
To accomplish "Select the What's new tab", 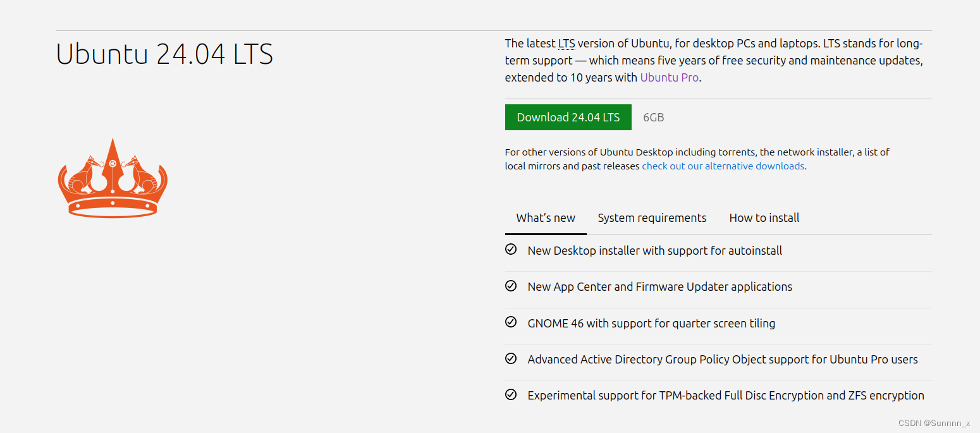I will [x=546, y=218].
